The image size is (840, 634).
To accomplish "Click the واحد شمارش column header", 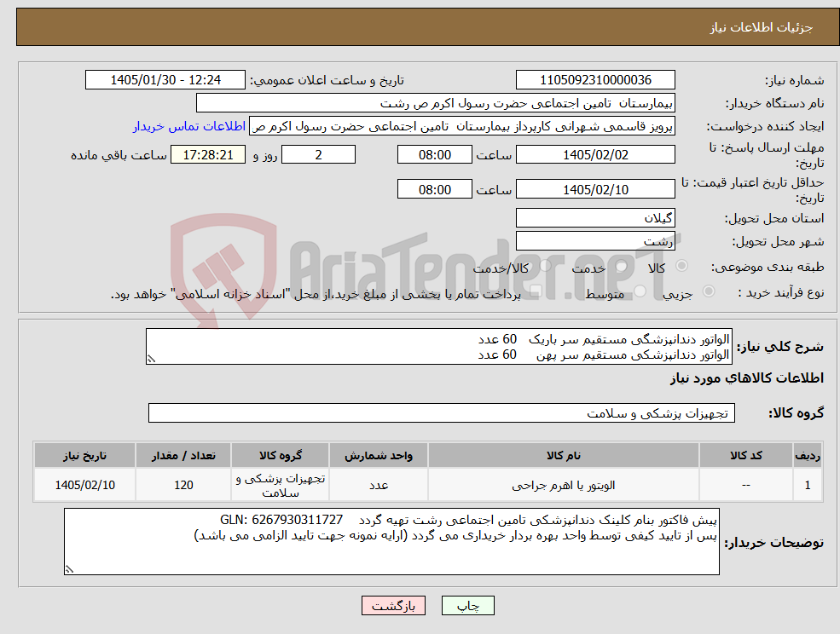I will tap(379, 456).
